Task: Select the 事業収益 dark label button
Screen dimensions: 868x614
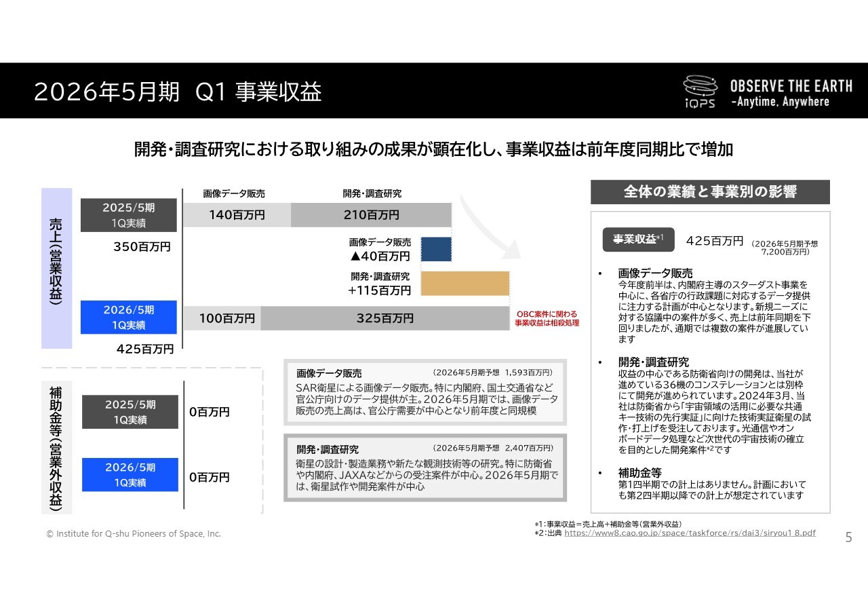Action: point(638,239)
